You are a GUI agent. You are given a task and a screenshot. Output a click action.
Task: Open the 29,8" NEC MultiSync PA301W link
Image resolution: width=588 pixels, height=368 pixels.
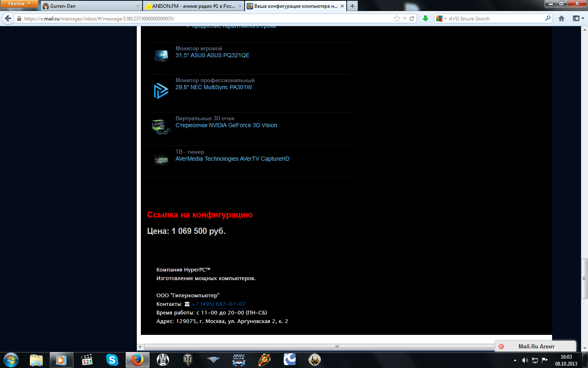(x=214, y=87)
